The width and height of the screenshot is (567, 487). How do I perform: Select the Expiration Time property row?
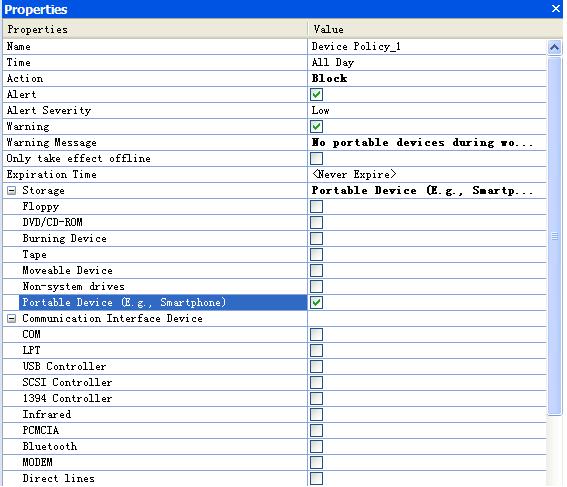click(155, 174)
